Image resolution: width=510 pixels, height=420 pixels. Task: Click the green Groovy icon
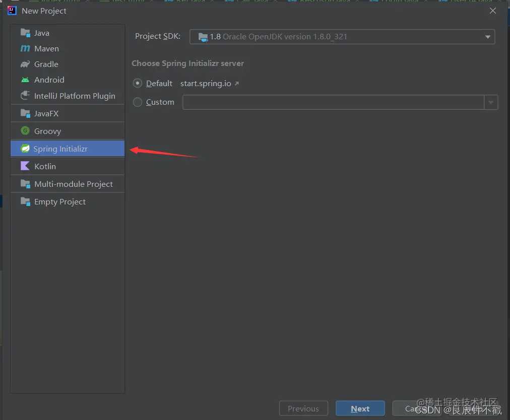click(25, 130)
